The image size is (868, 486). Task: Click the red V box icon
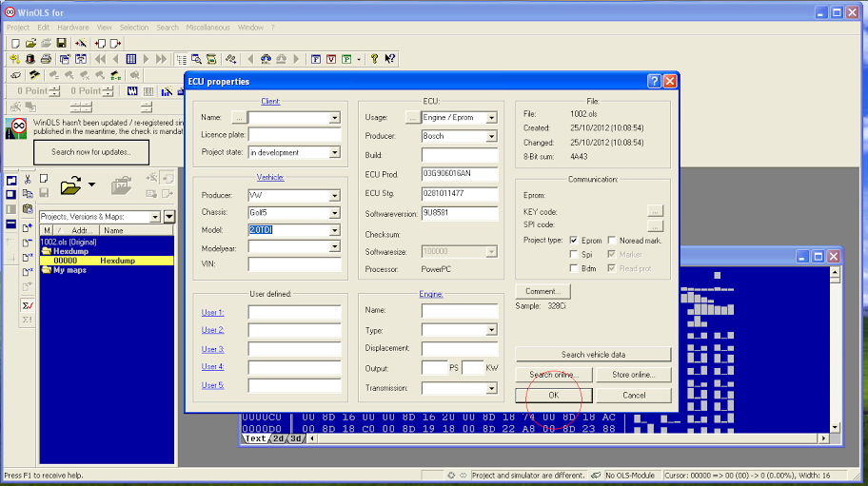[x=331, y=59]
